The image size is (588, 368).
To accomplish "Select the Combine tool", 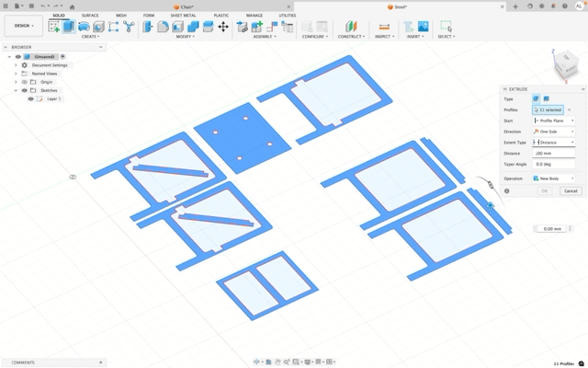I will pyautogui.click(x=193, y=27).
